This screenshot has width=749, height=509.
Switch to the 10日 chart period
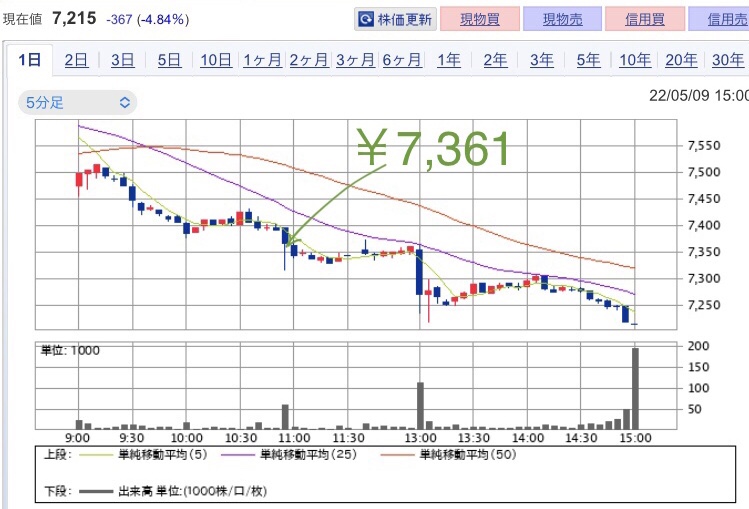[216, 60]
